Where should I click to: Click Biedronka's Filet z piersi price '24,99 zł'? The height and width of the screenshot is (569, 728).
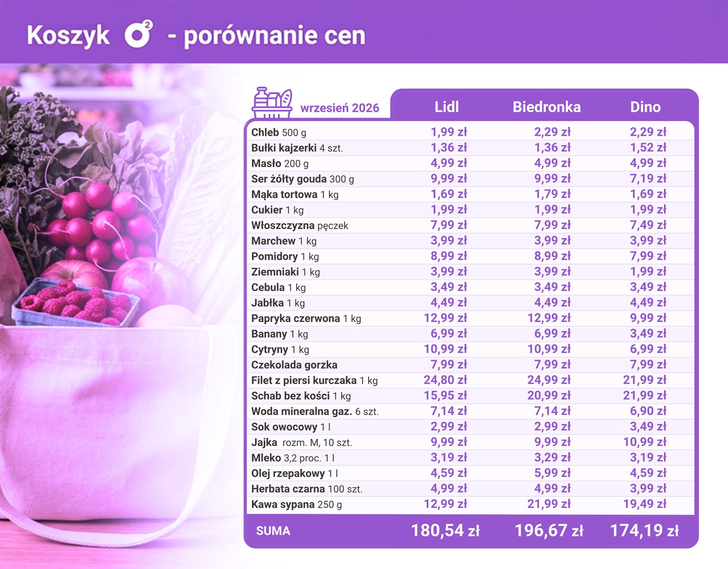click(x=549, y=380)
